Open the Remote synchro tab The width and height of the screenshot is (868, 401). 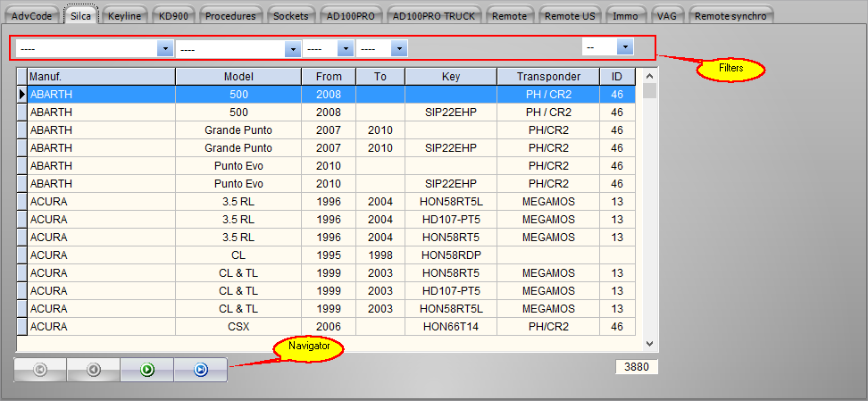pos(730,15)
